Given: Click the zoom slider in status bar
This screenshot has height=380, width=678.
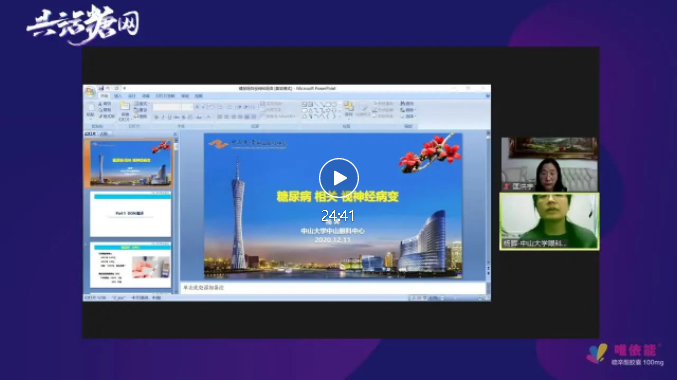Looking at the screenshot, I should pos(455,298).
